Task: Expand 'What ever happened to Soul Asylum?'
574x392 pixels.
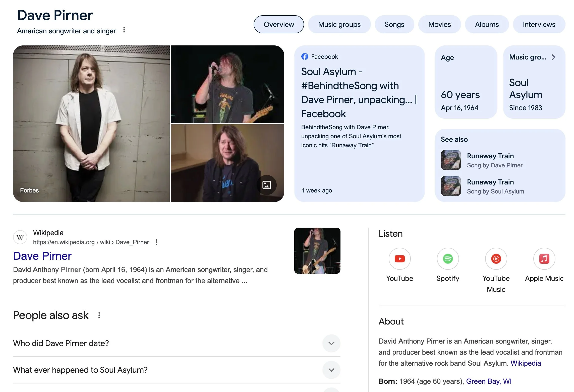Action: click(331, 370)
